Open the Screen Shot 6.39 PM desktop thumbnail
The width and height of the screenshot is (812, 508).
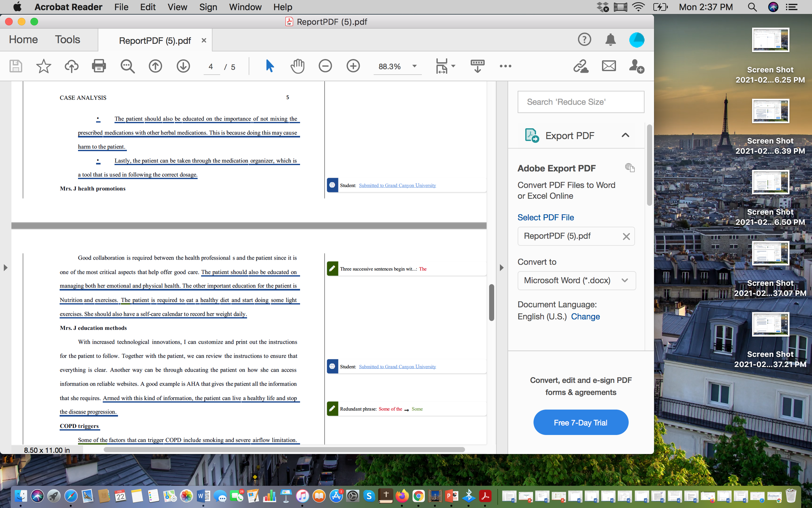(x=770, y=111)
